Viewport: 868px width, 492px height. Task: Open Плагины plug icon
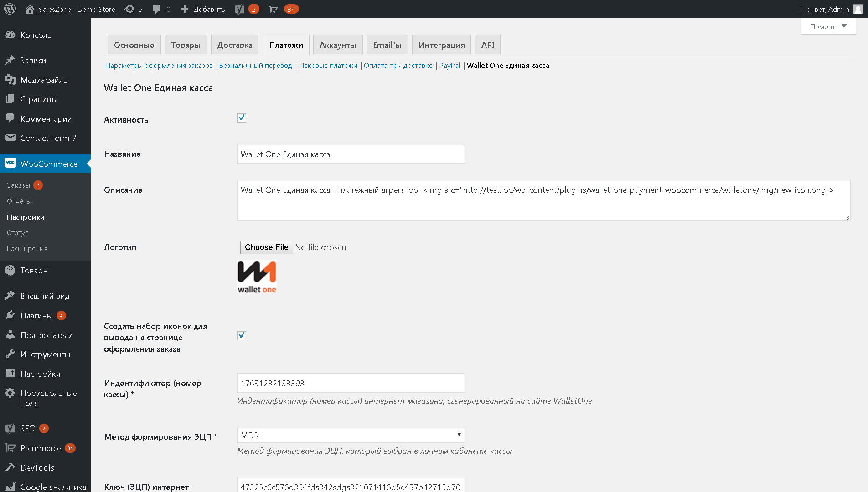[10, 315]
